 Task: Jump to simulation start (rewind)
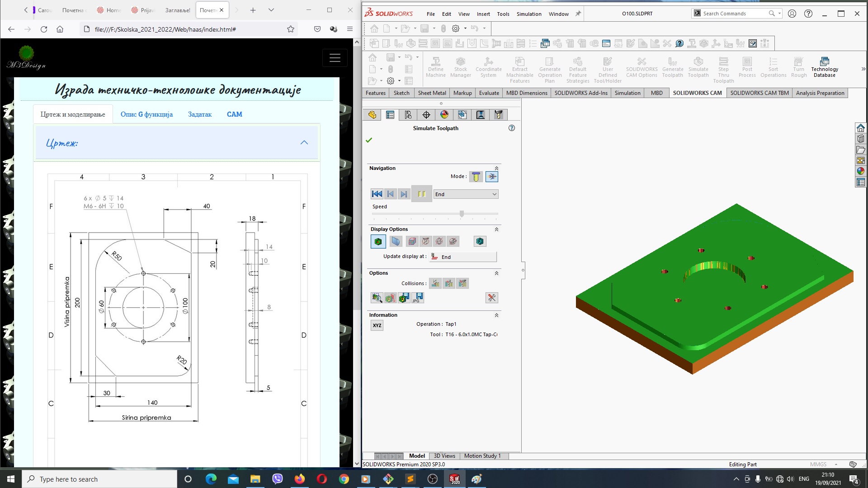(377, 194)
